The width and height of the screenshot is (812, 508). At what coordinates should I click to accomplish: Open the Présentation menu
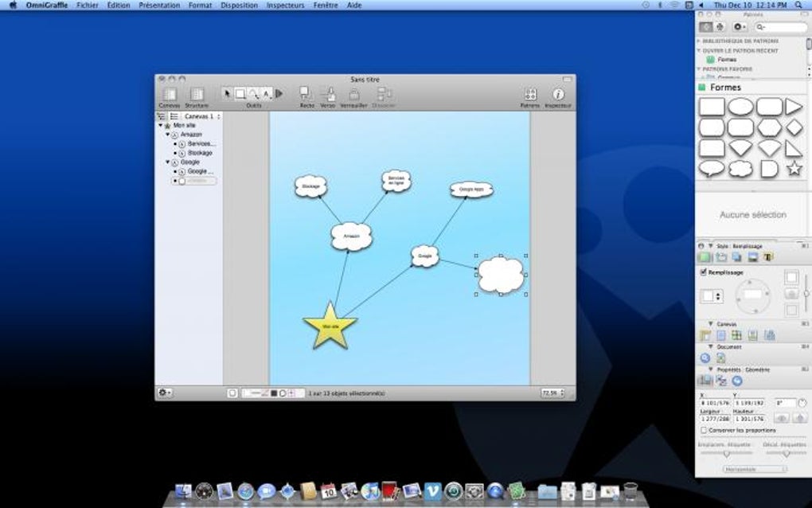coord(159,6)
